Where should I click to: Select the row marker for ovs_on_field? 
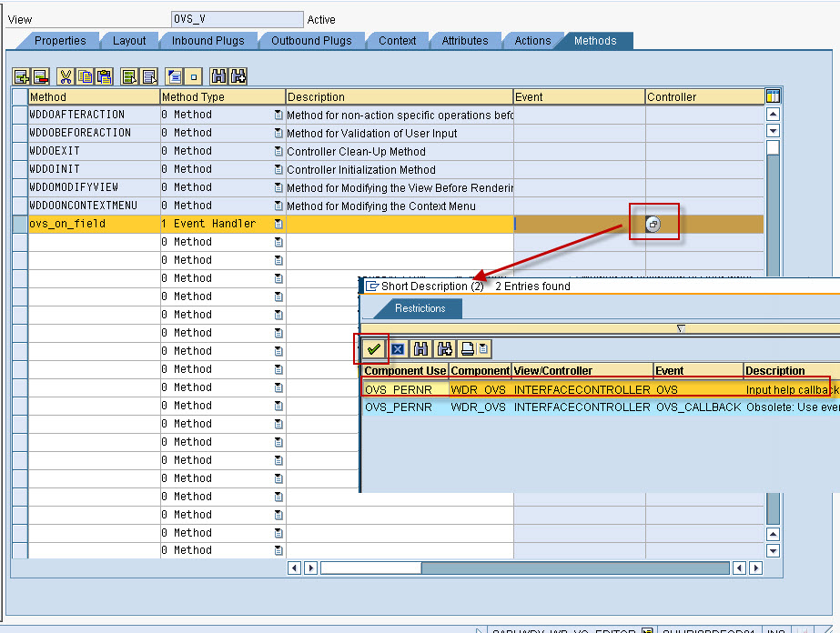coord(19,223)
